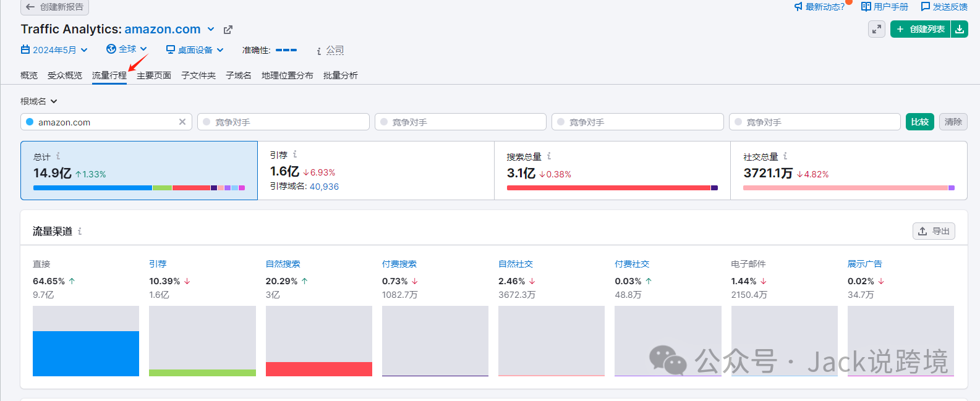Image resolution: width=980 pixels, height=401 pixels.
Task: Click the green 创建列表 button
Action: [920, 29]
